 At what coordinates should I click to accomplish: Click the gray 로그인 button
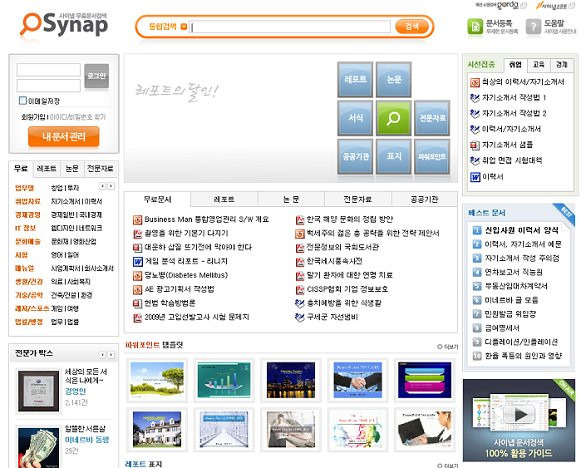point(97,76)
